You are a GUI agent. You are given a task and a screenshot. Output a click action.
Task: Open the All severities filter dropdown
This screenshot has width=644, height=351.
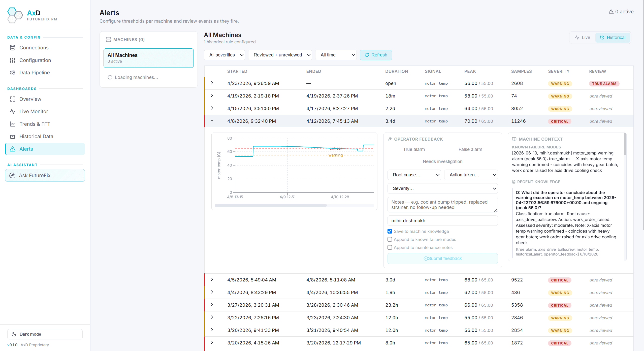(x=224, y=55)
